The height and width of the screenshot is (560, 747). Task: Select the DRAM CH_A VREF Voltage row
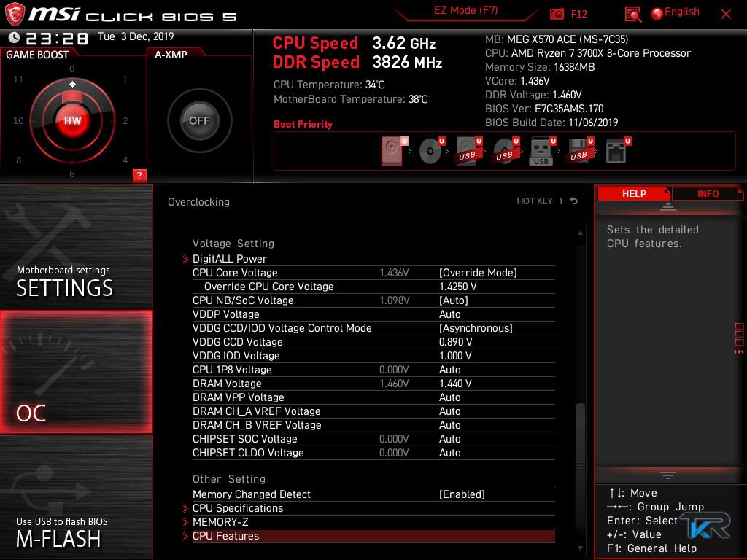coord(373,411)
